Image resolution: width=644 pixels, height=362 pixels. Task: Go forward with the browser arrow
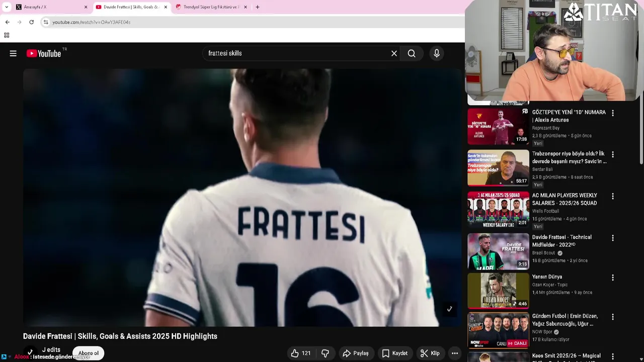pyautogui.click(x=19, y=22)
